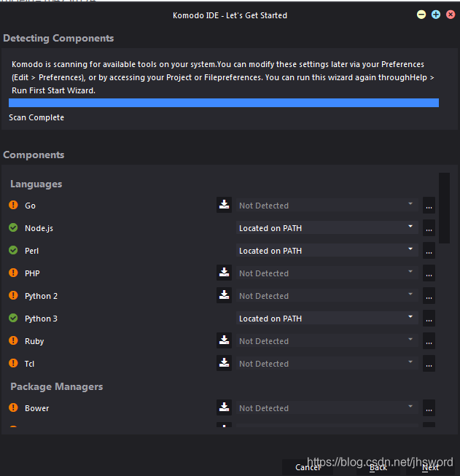Click the ellipsis browse button for Perl
This screenshot has width=460, height=476.
pyautogui.click(x=429, y=251)
